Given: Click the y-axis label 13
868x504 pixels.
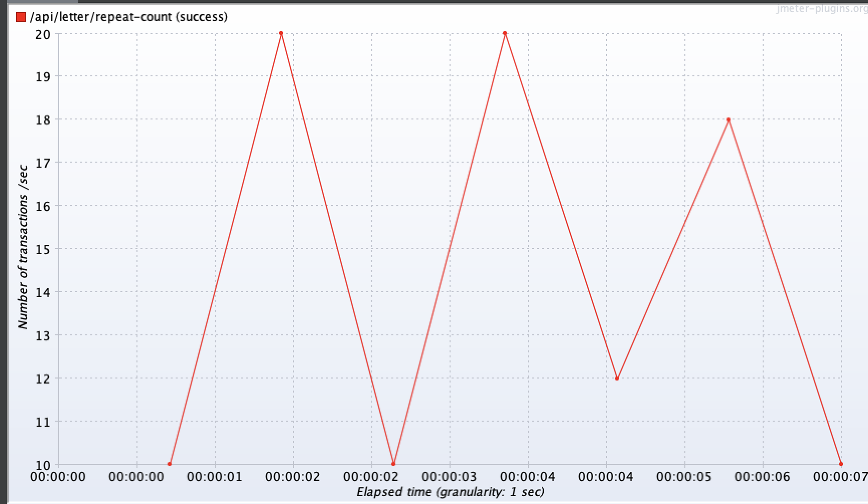Looking at the screenshot, I should click(x=43, y=335).
